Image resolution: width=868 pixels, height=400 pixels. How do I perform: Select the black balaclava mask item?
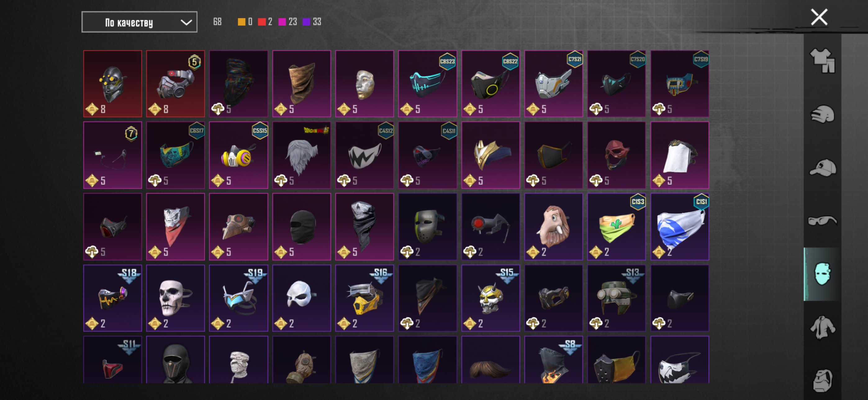(x=301, y=227)
